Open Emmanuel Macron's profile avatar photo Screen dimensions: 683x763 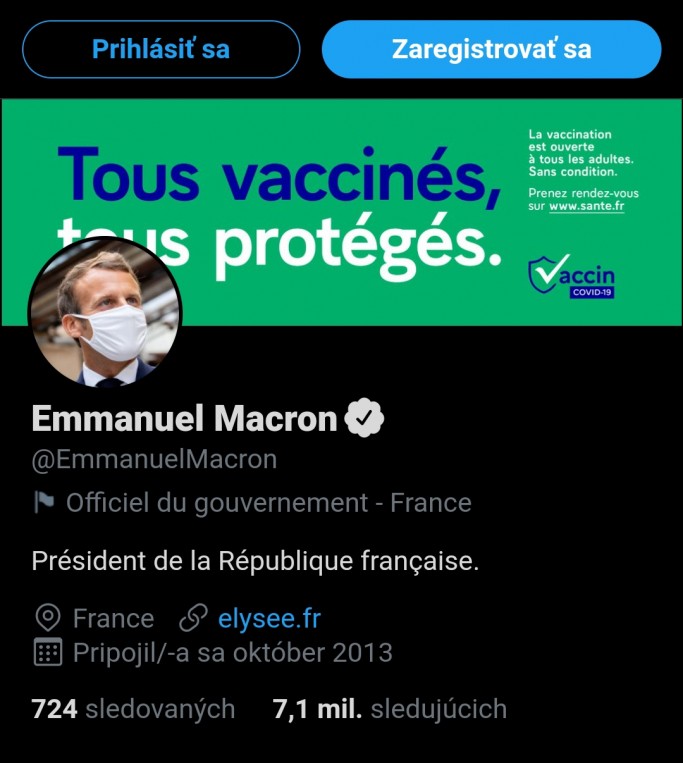(105, 313)
